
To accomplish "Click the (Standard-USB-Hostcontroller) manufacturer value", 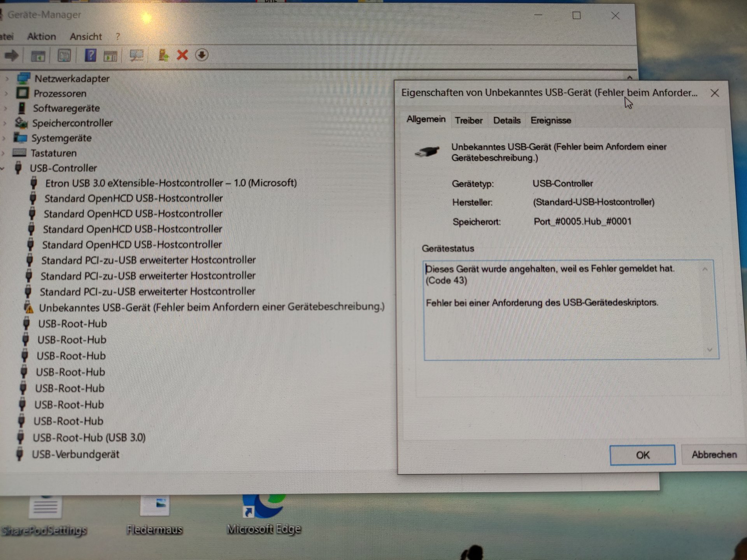I will tap(594, 202).
